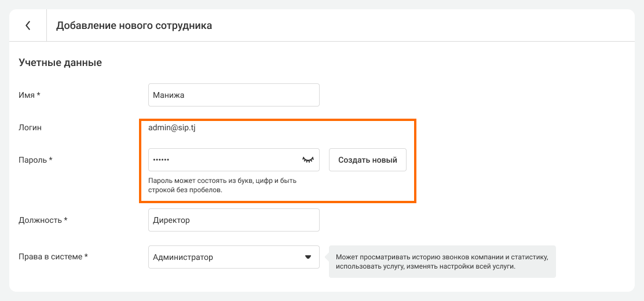Click the Учетные данные section heading
Viewport: 644px width, 301px height.
60,63
